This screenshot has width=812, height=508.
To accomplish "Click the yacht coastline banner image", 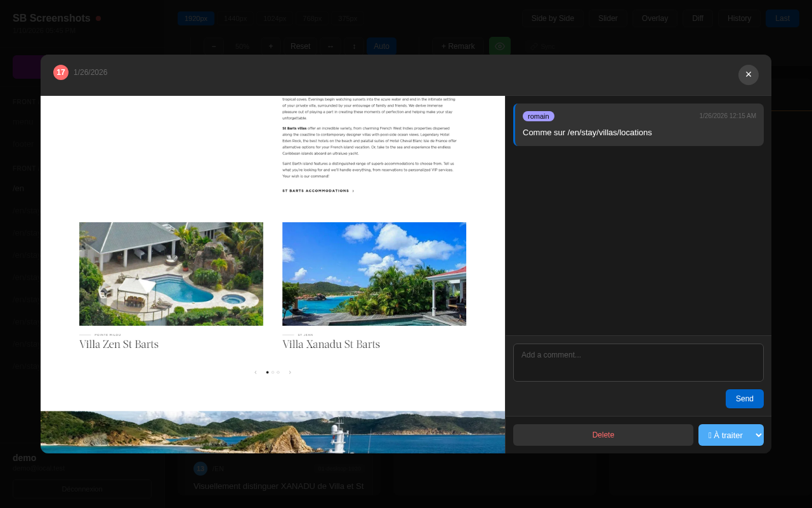I will tap(273, 432).
